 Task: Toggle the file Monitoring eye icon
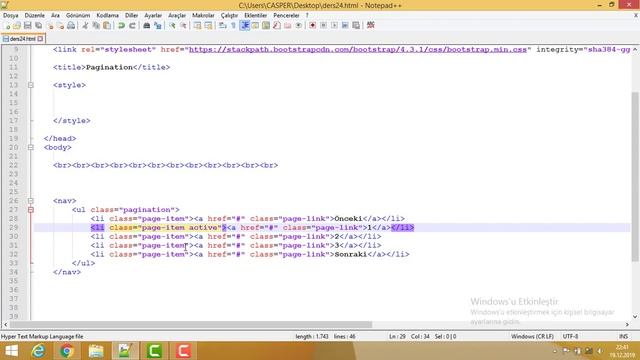(298, 25)
